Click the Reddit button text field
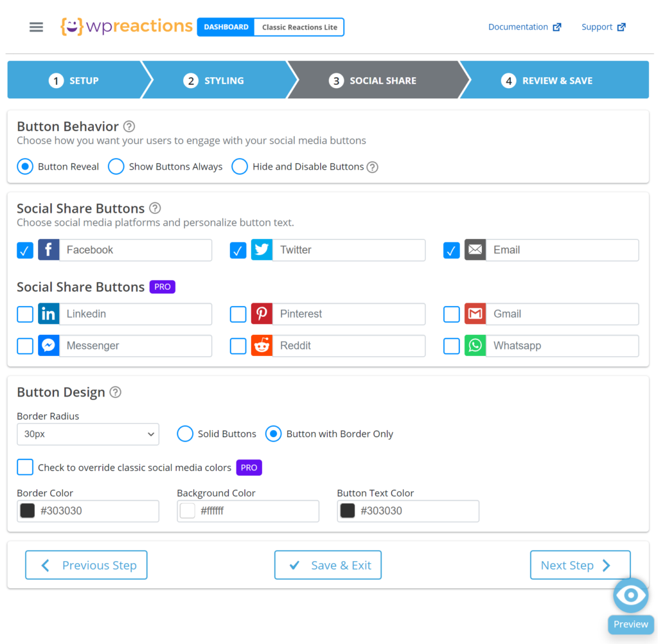 pyautogui.click(x=349, y=346)
